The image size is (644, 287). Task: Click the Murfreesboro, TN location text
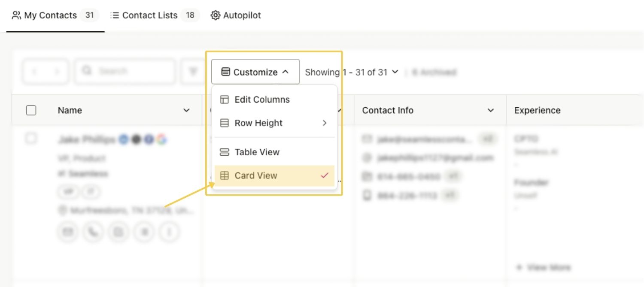point(132,211)
